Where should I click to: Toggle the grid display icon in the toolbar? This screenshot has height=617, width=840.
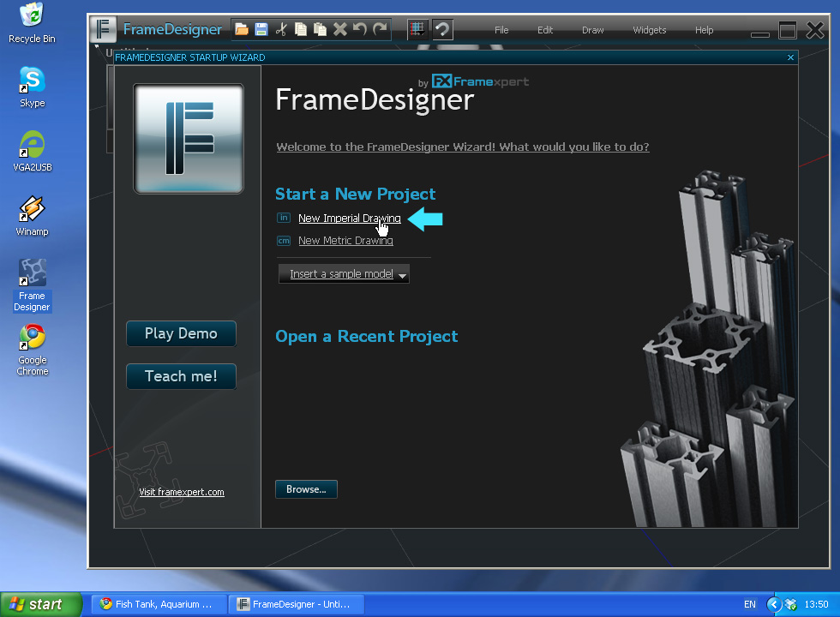point(417,29)
